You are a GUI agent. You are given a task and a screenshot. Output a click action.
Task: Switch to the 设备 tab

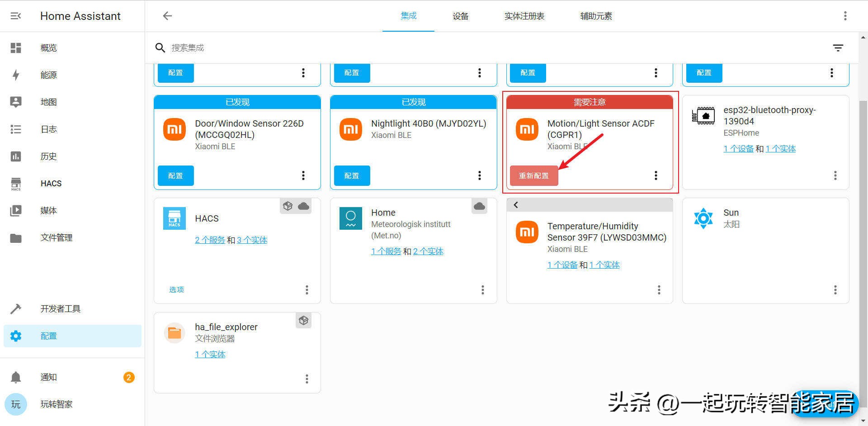(461, 16)
